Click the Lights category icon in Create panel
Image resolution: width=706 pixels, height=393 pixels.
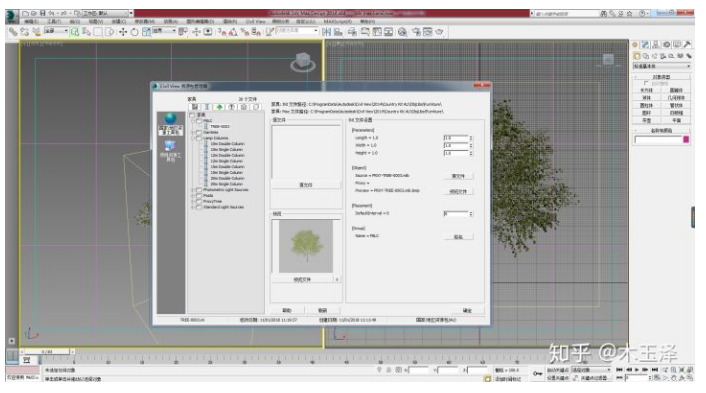pyautogui.click(x=654, y=56)
